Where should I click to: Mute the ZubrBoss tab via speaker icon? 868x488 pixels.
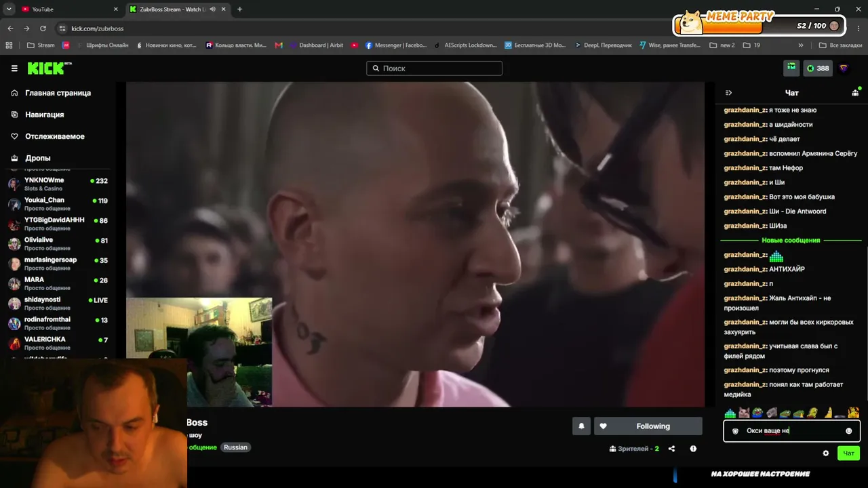pyautogui.click(x=212, y=9)
